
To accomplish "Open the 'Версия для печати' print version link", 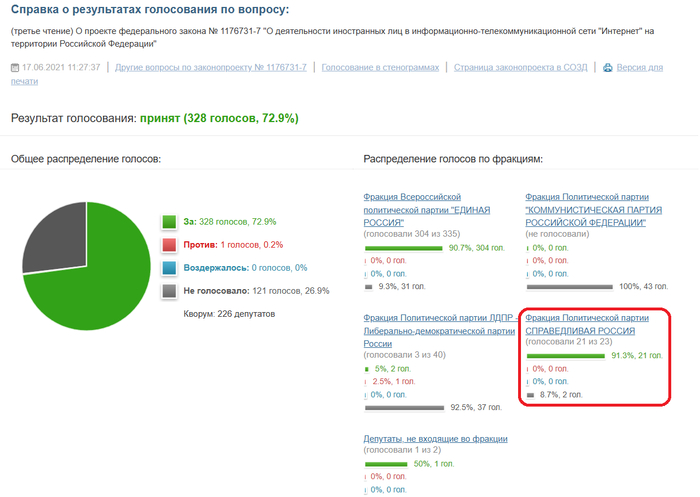I will 639,68.
